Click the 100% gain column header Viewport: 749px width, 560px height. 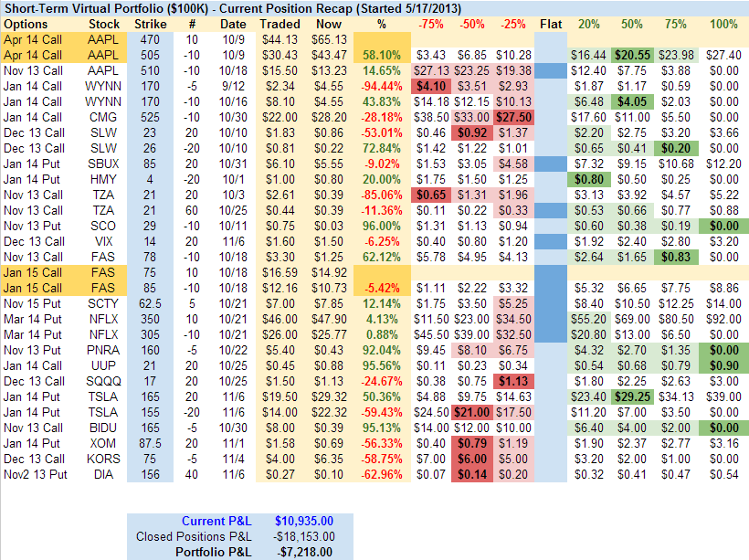[723, 24]
